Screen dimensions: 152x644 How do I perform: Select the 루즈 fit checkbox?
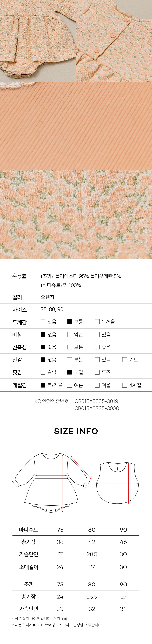coord(97,372)
